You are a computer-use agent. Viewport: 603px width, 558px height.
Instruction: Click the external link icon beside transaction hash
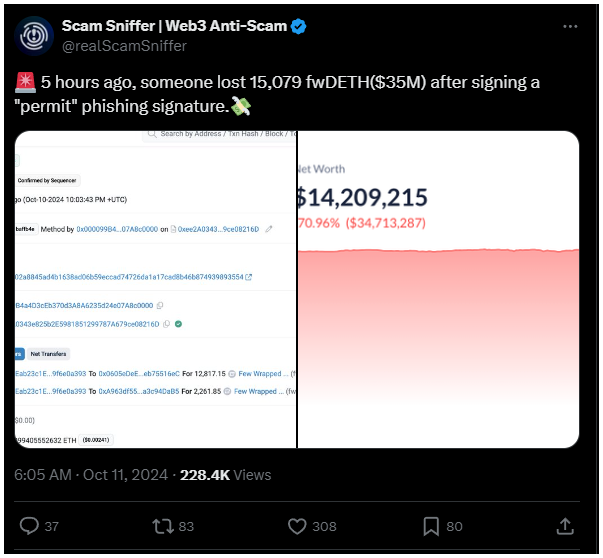[248, 277]
